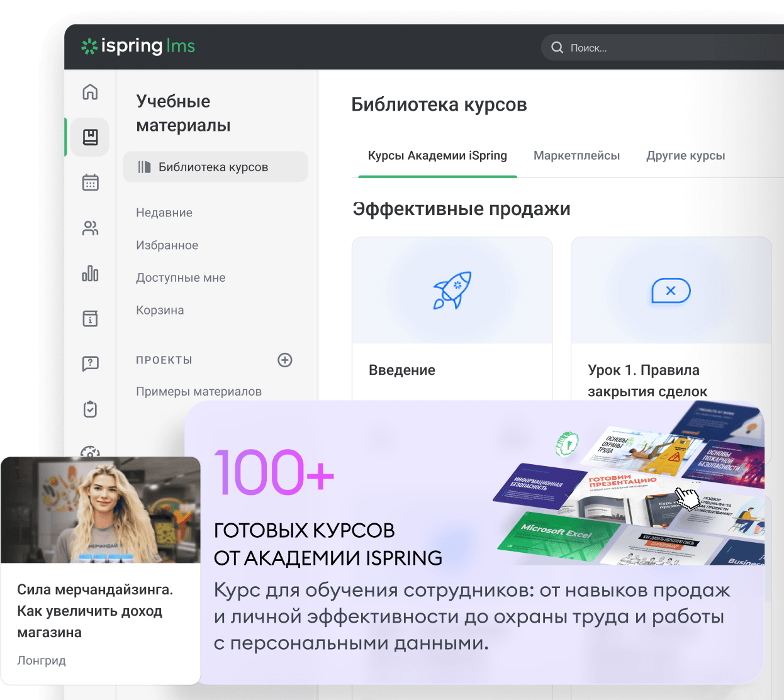Select the learning materials book icon

90,137
